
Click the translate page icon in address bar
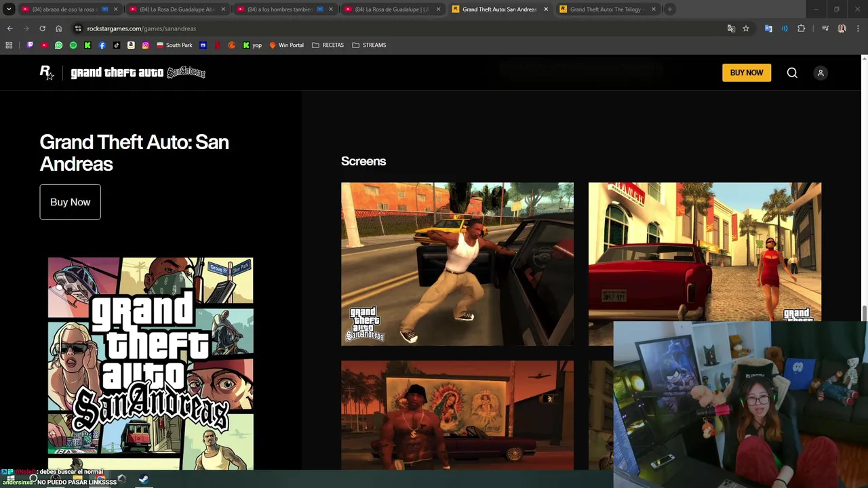[x=731, y=28]
